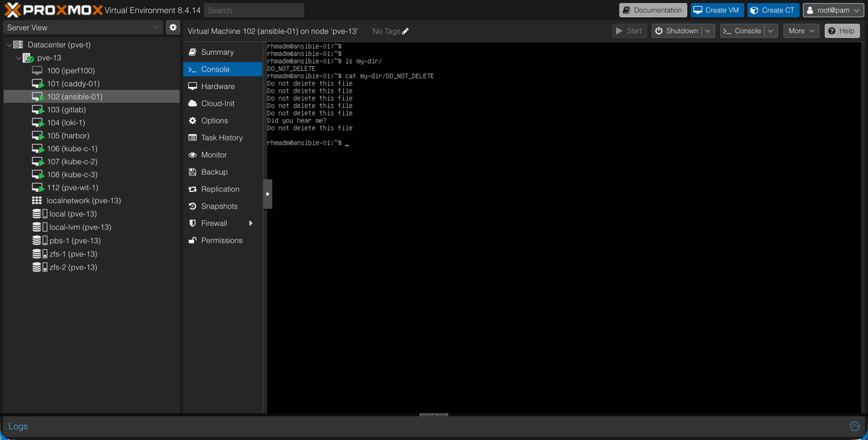Expand the Firewall submenu arrow

[251, 223]
